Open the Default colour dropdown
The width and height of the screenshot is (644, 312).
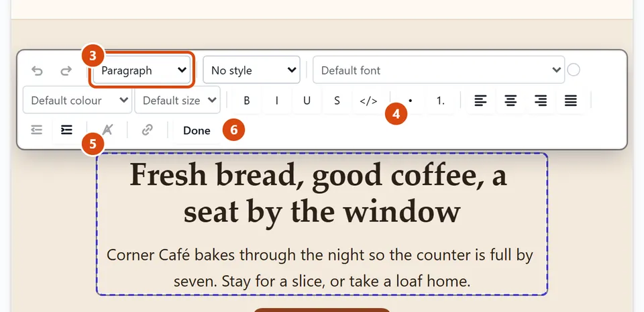pyautogui.click(x=77, y=100)
